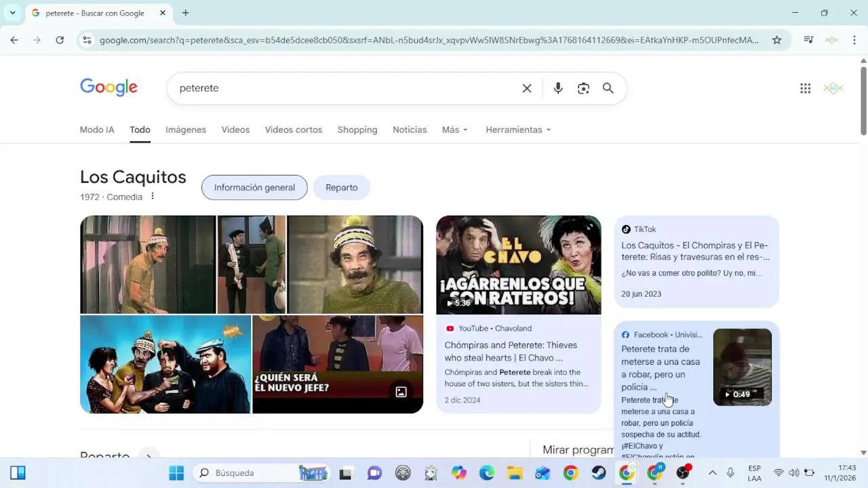The height and width of the screenshot is (488, 868).
Task: Close the peterete search tab
Action: [163, 13]
